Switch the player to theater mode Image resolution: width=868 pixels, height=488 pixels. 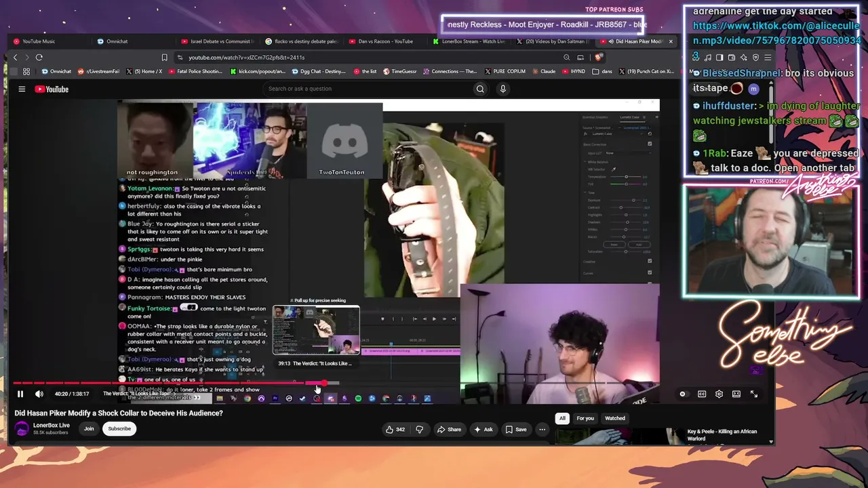tap(736, 394)
